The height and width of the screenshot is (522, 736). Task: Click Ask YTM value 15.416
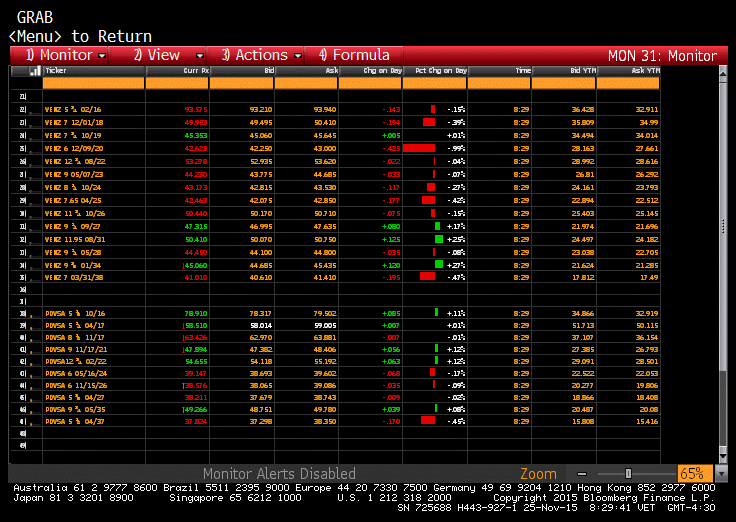tap(647, 422)
